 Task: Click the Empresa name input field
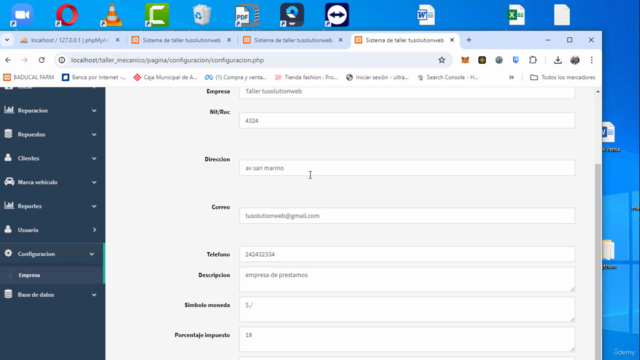pyautogui.click(x=407, y=92)
